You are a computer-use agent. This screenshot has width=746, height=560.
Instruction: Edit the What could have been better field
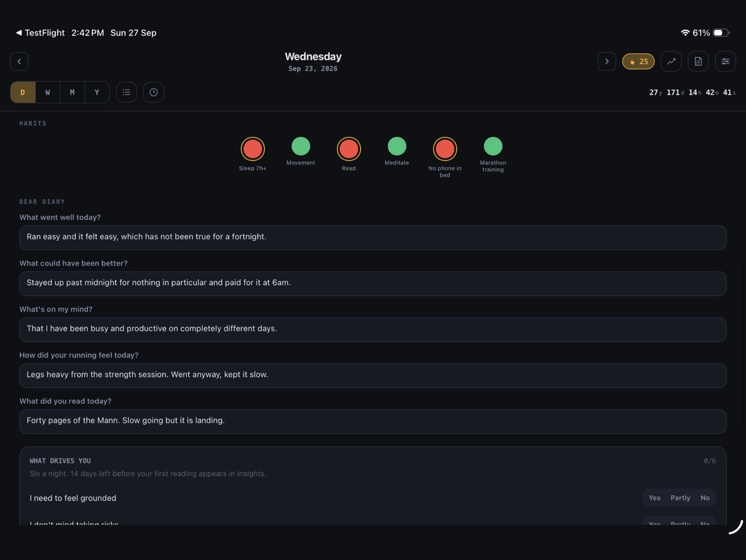373,283
